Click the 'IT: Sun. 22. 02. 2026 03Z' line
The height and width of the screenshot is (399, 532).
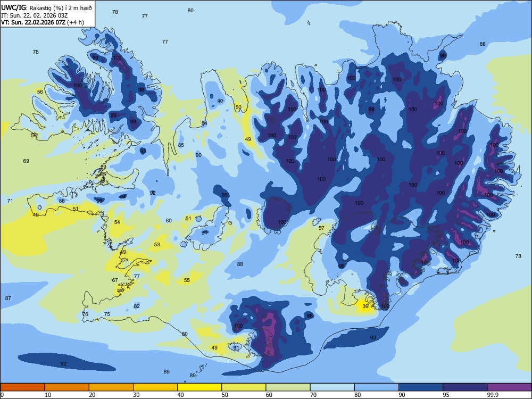click(x=34, y=15)
